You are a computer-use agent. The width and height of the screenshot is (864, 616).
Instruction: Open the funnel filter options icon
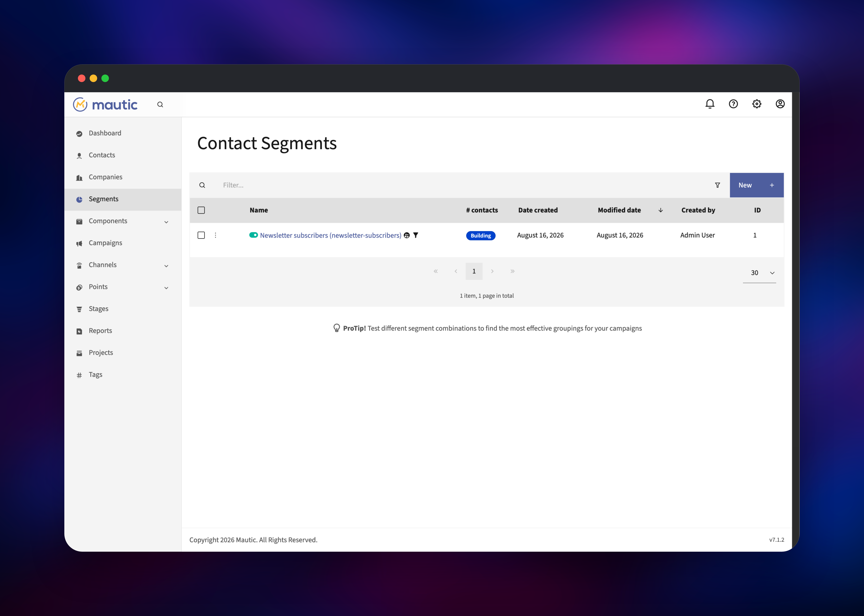point(718,185)
